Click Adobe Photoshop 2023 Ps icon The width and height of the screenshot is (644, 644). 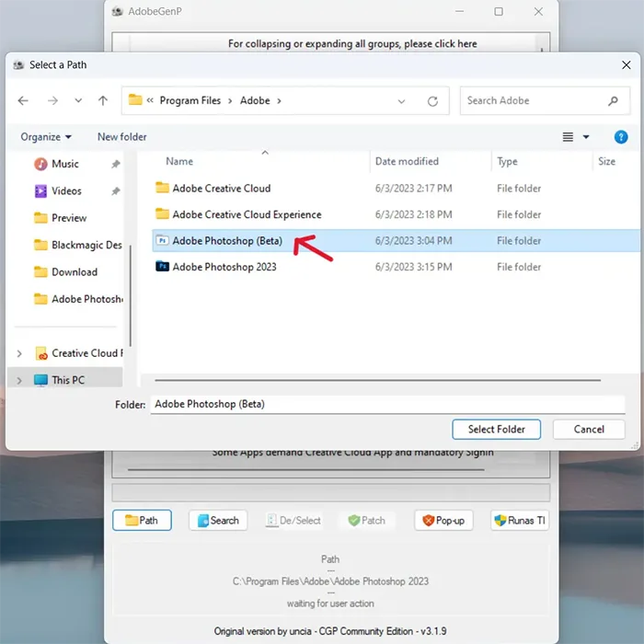pos(162,267)
